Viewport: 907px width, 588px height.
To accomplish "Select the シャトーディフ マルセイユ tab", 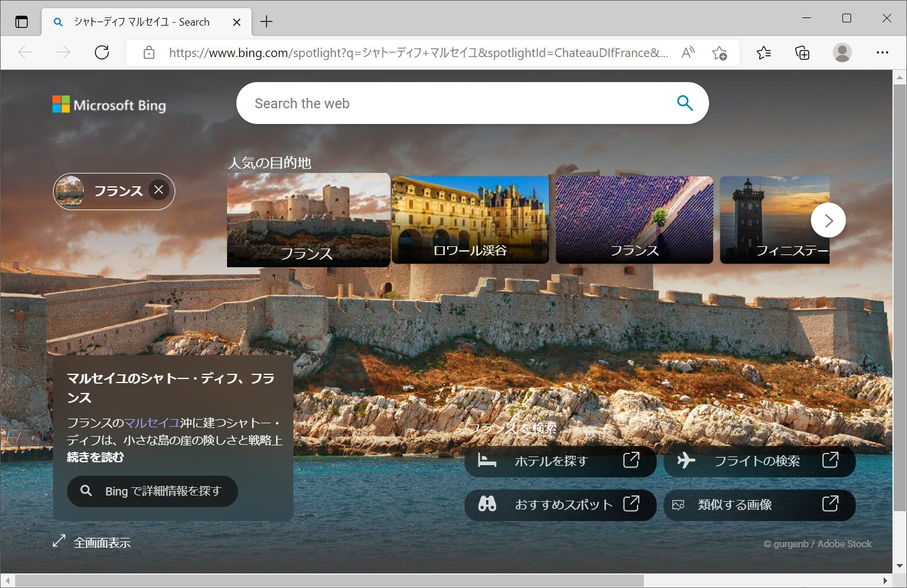I will tap(141, 22).
